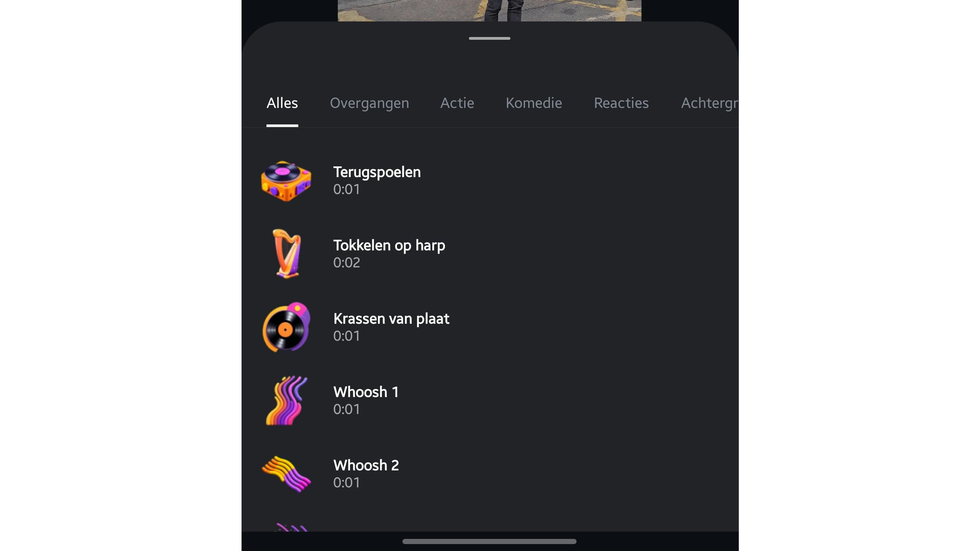The height and width of the screenshot is (551, 980).
Task: Tap the vinyl record icon
Action: (x=287, y=327)
